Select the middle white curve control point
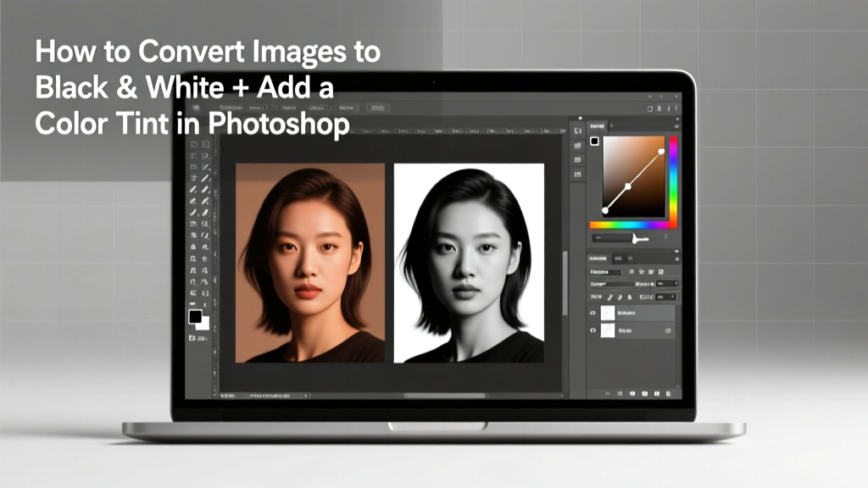Image resolution: width=868 pixels, height=488 pixels. point(628,187)
